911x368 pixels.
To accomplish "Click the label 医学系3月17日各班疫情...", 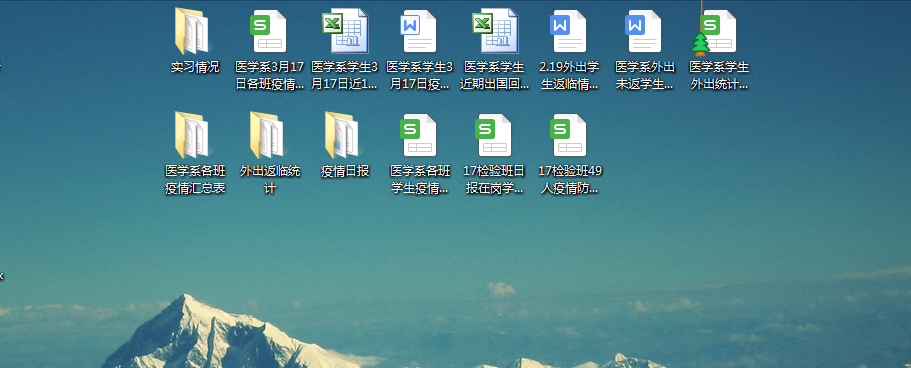I will [x=270, y=76].
